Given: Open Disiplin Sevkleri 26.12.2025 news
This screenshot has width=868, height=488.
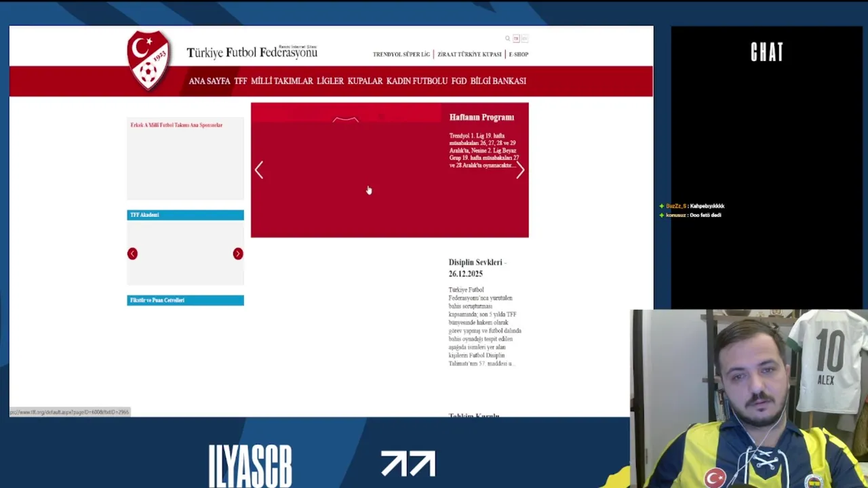Looking at the screenshot, I should coord(477,268).
